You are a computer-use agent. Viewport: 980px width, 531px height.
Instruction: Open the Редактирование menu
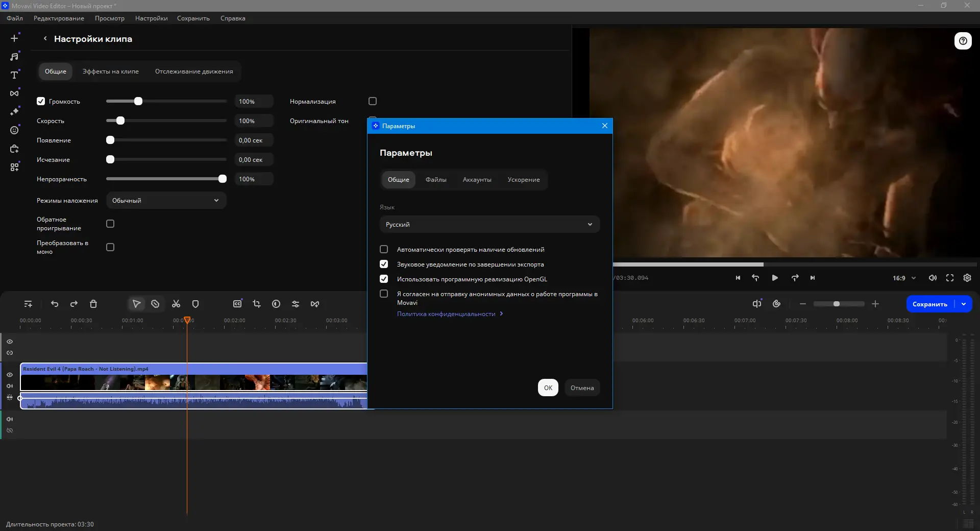coord(59,18)
